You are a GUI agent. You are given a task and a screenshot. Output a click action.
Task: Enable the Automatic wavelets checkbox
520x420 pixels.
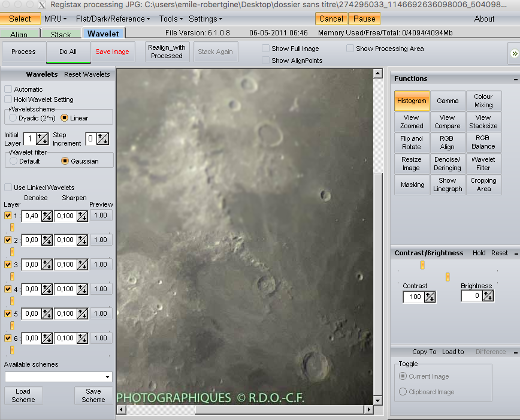(8, 89)
